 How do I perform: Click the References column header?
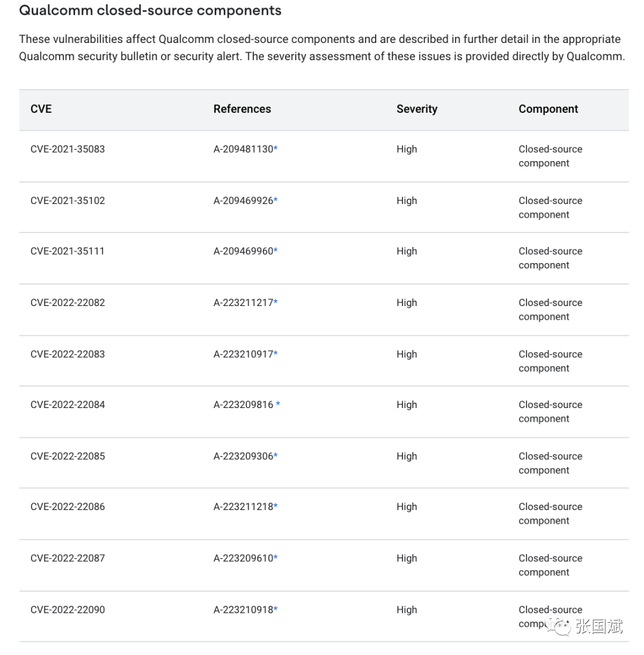pyautogui.click(x=242, y=109)
